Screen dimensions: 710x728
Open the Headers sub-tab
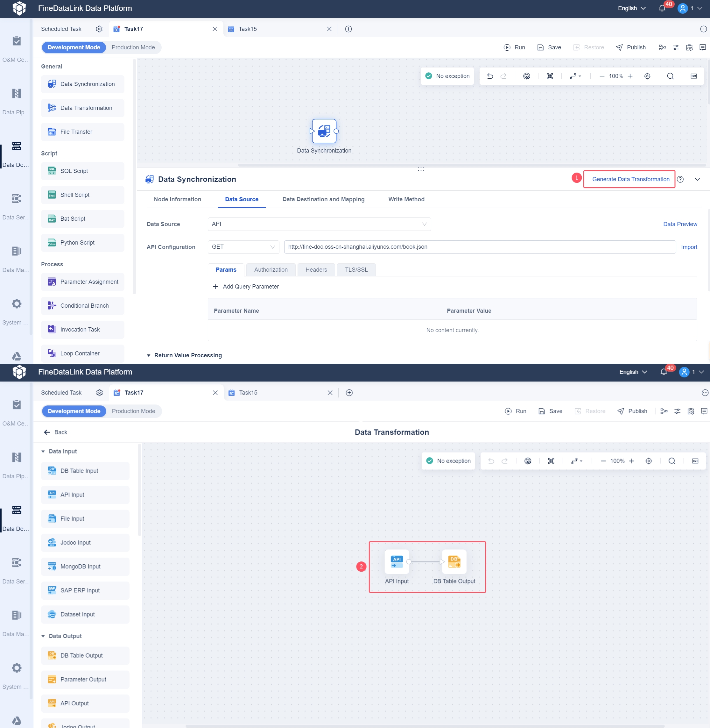pos(316,269)
